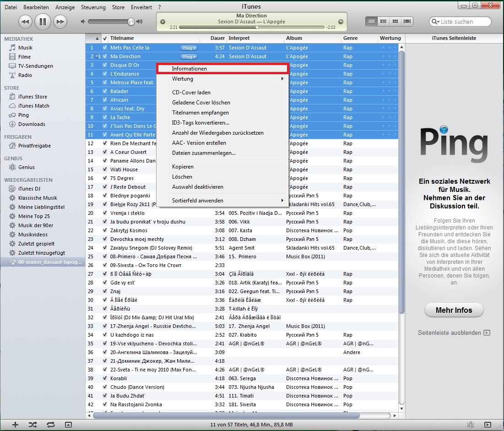Toggle shuffle in the bottom bar
This screenshot has width=504, height=431.
point(33,425)
